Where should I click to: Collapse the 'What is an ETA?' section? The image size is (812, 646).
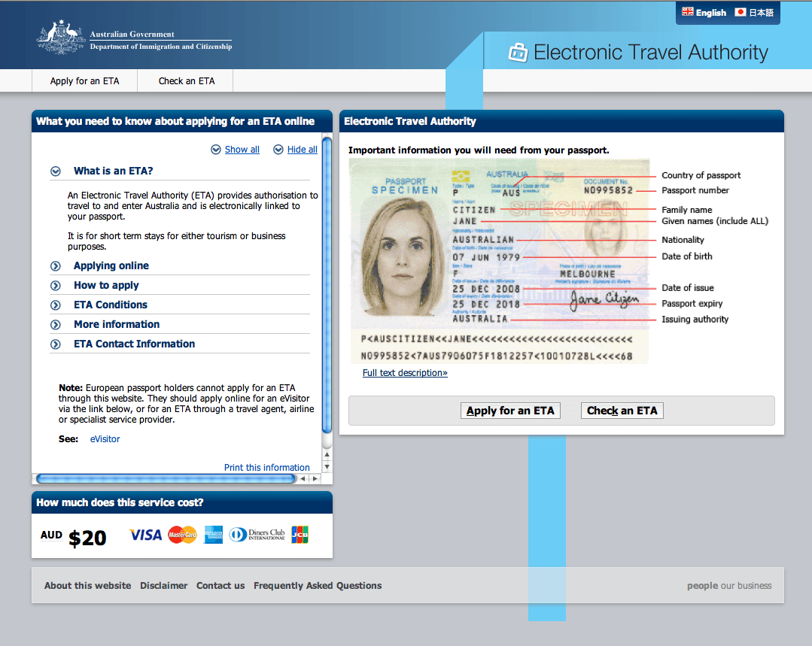pos(56,171)
